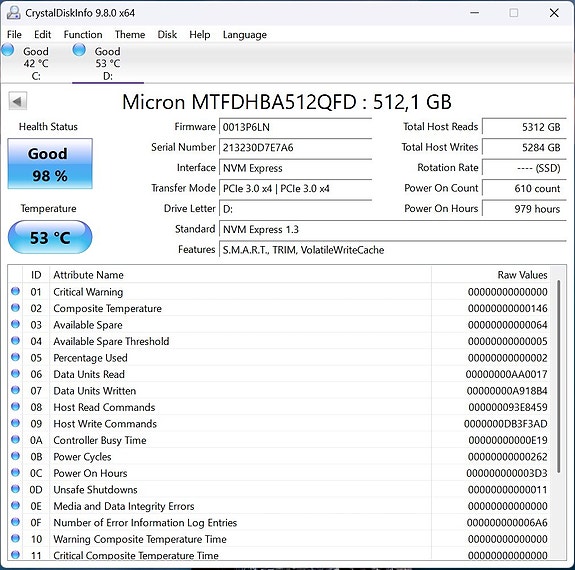Open the Function menu
This screenshot has width=575, height=570.
pyautogui.click(x=83, y=34)
